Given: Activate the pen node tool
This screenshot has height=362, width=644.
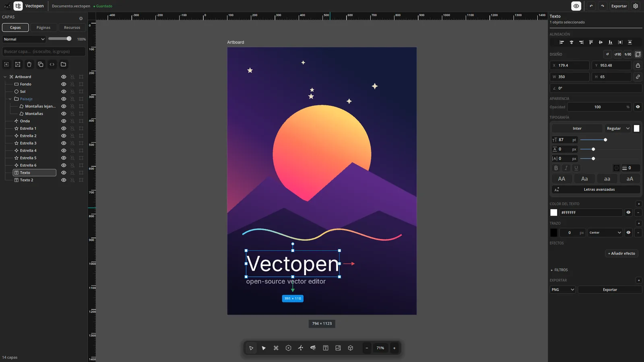Looking at the screenshot, I should point(301,348).
